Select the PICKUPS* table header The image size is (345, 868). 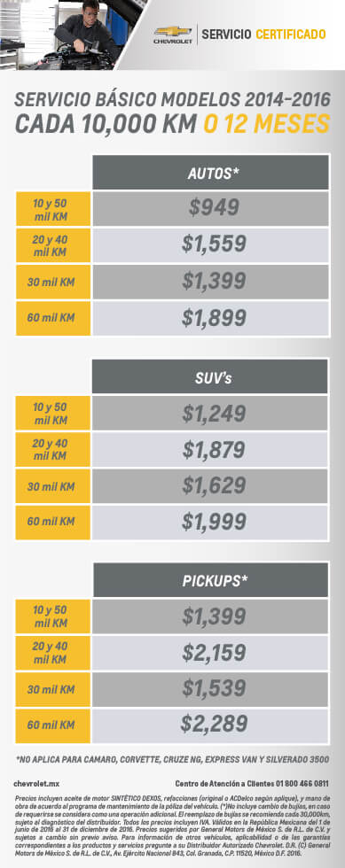tap(211, 579)
